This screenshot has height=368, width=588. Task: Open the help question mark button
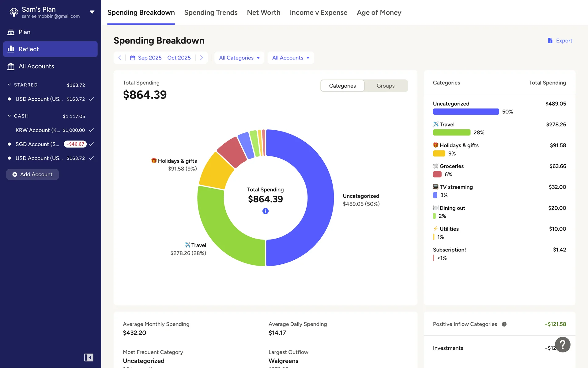click(563, 345)
